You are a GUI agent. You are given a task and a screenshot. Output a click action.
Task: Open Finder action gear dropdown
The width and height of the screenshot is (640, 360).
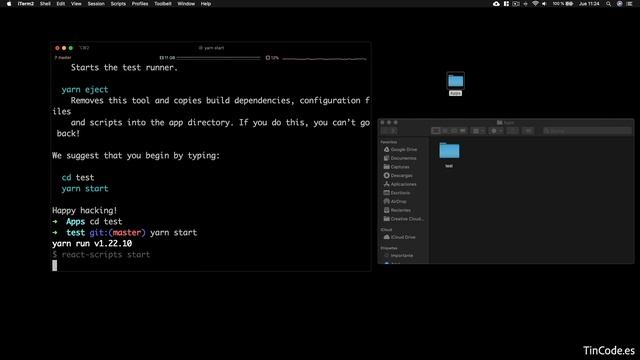click(x=496, y=131)
